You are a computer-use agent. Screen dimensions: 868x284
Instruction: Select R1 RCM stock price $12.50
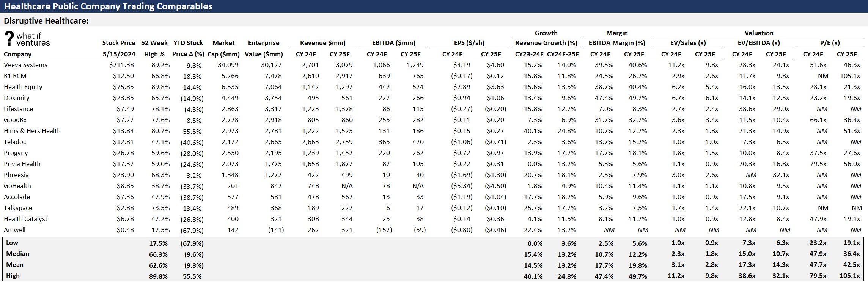[123, 76]
